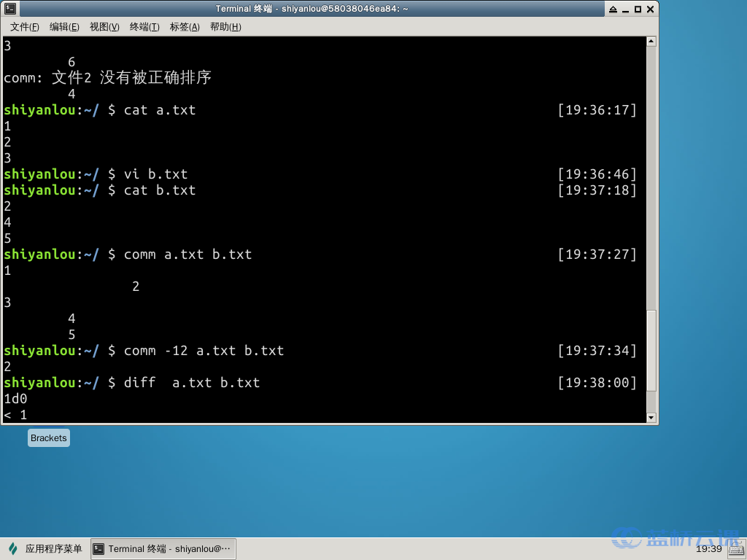Screen dimensions: 747x560
Task: Close the Terminal window
Action: pos(649,9)
